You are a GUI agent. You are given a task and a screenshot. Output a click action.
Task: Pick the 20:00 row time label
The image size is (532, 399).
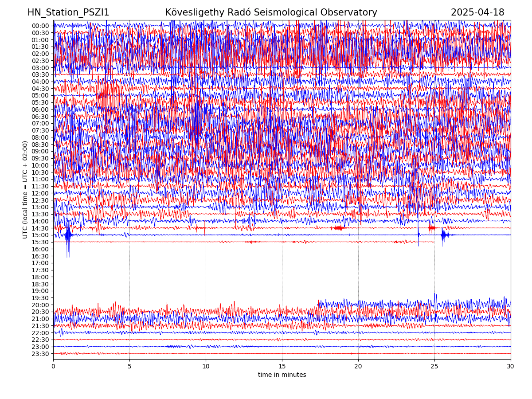pyautogui.click(x=40, y=305)
